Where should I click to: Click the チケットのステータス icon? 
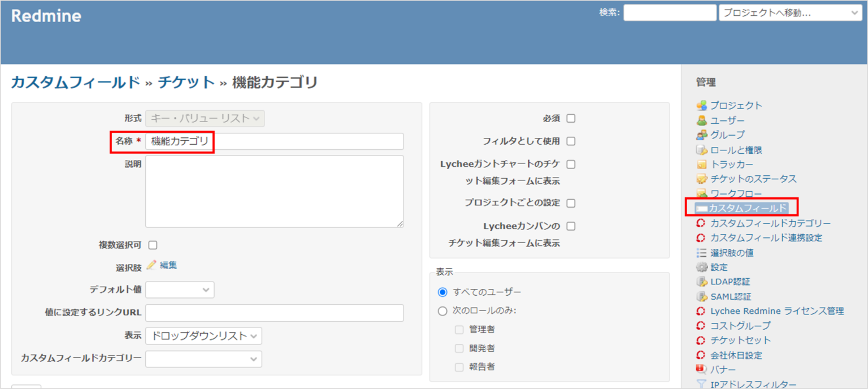pos(701,179)
